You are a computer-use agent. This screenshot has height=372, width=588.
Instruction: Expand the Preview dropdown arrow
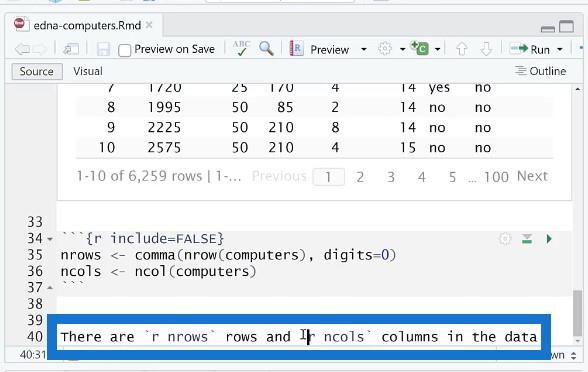point(363,50)
